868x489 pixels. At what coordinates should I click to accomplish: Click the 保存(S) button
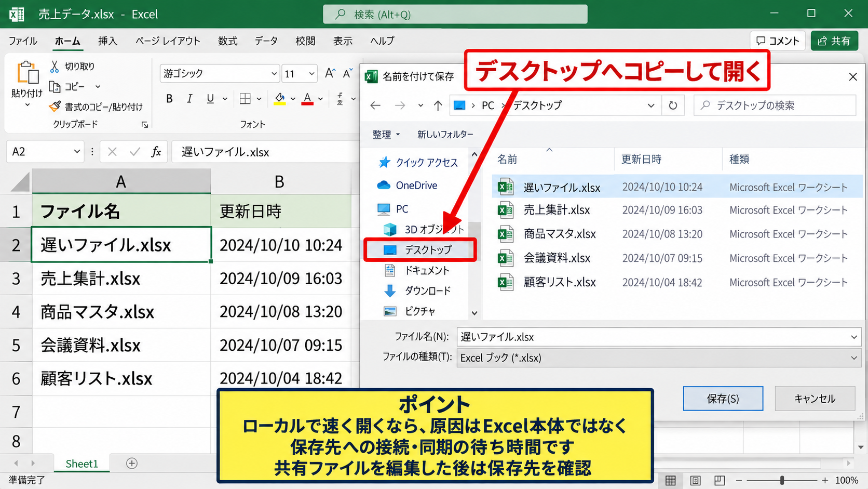tap(723, 399)
